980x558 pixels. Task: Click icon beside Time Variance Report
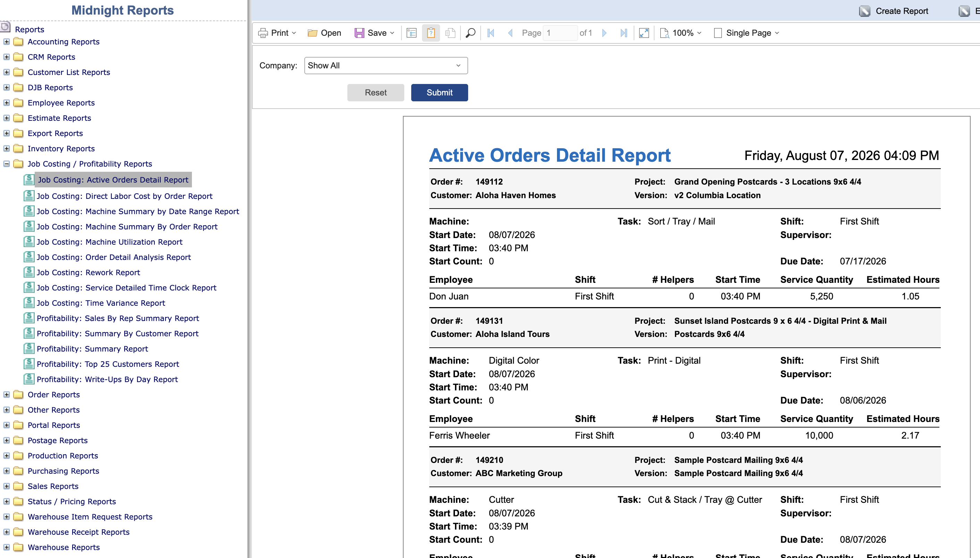(x=29, y=303)
